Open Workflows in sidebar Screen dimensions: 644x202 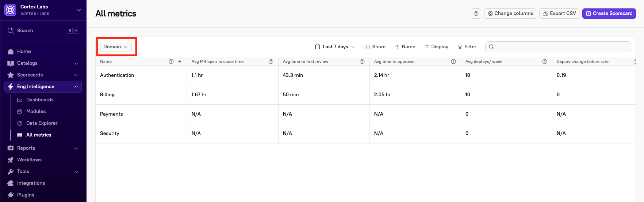click(x=29, y=160)
